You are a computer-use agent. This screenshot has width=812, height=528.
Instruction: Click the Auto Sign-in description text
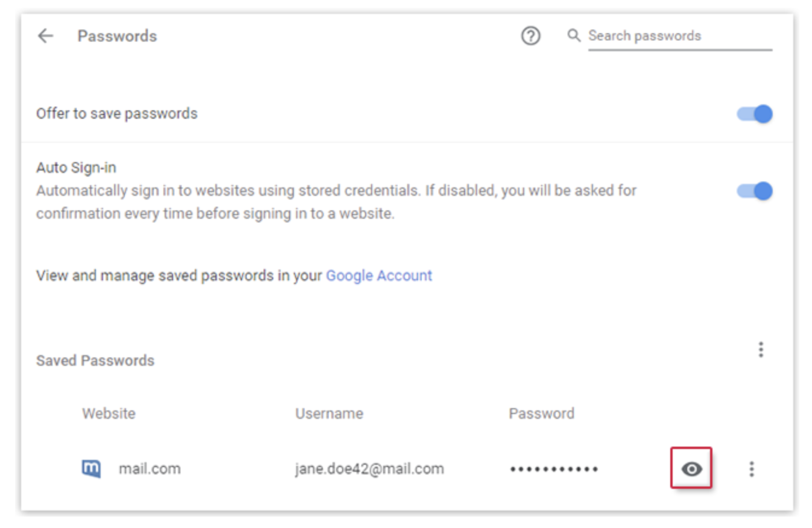336,203
